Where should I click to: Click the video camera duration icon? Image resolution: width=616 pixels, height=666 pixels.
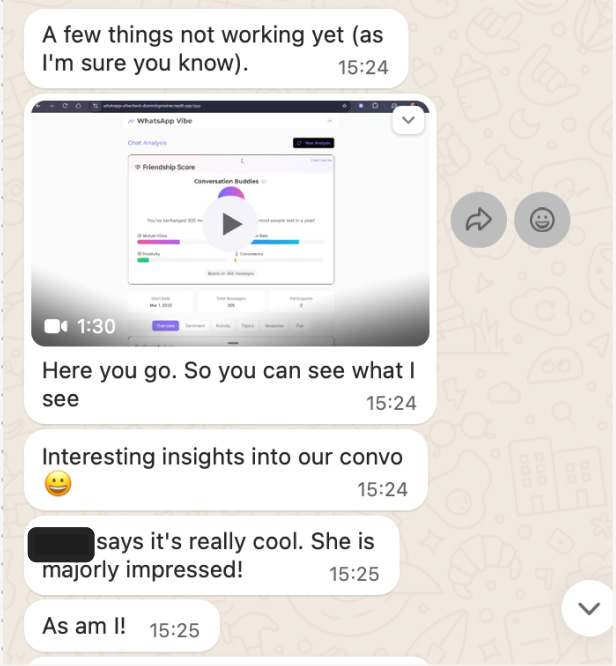pyautogui.click(x=56, y=326)
